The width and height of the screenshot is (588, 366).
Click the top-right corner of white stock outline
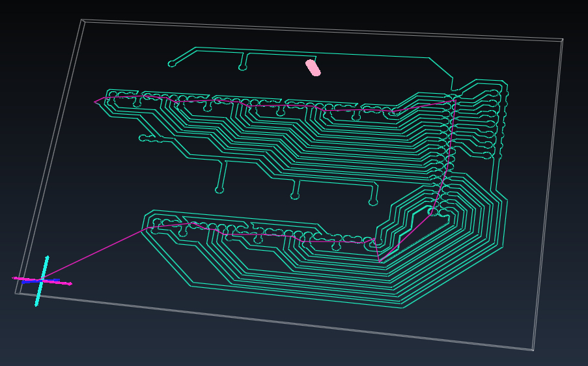coord(563,39)
